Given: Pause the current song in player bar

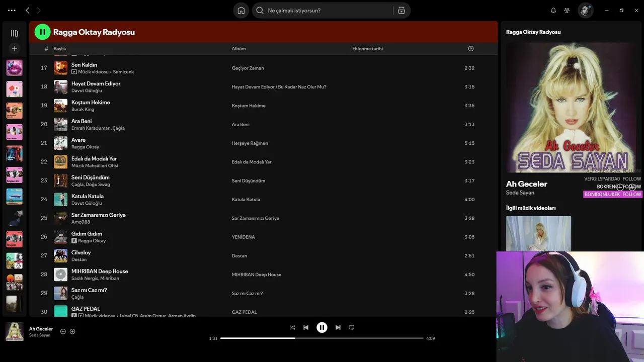Looking at the screenshot, I should pos(322,327).
